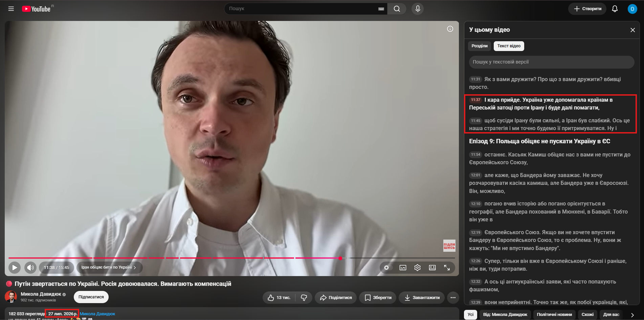Click the voice search microphone icon

click(418, 9)
